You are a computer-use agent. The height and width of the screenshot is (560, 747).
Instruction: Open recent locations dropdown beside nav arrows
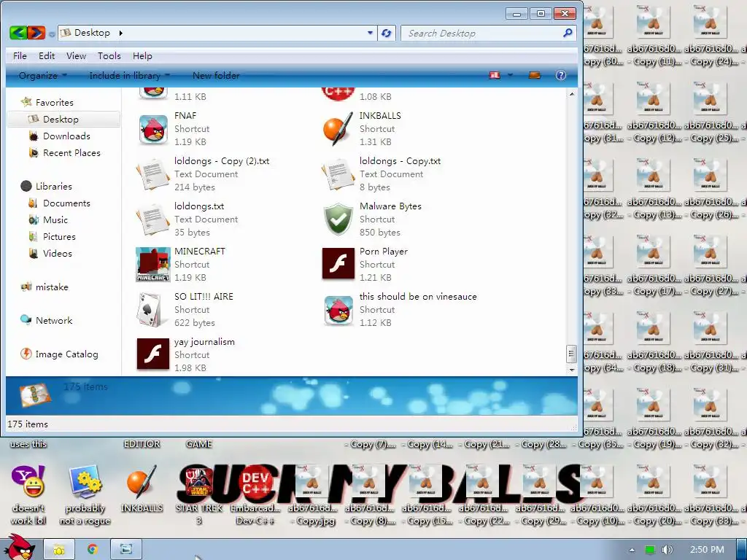pyautogui.click(x=52, y=34)
